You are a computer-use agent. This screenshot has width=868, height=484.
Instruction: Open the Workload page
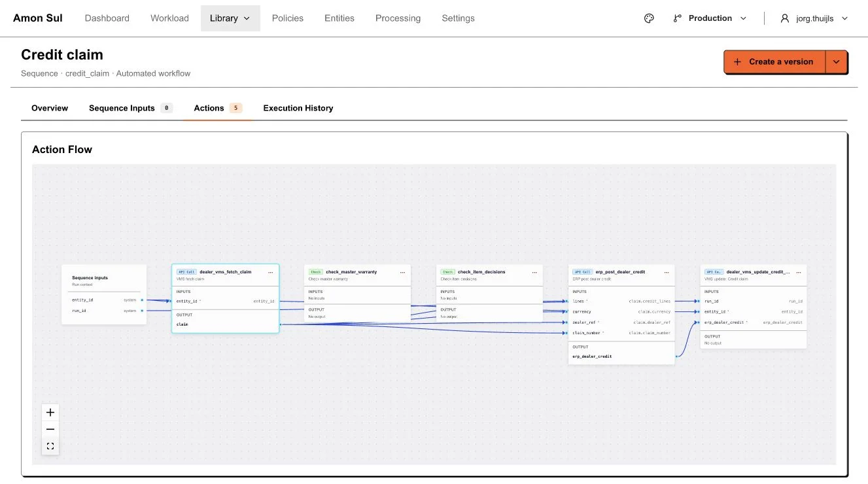(169, 18)
